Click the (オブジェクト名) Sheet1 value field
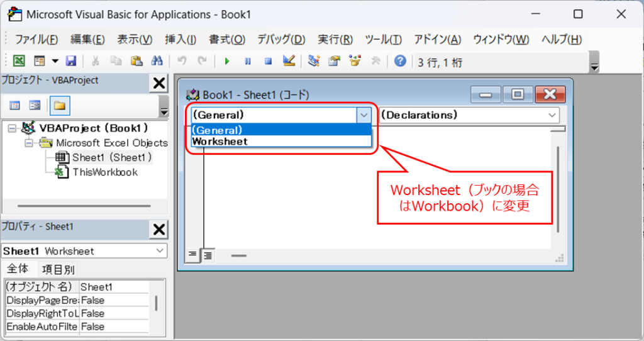 click(114, 287)
